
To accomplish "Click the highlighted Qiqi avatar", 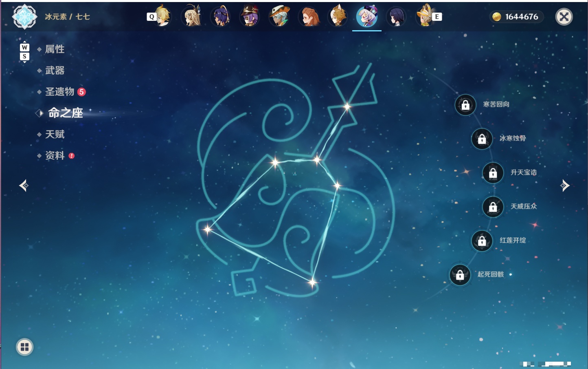I will (367, 16).
